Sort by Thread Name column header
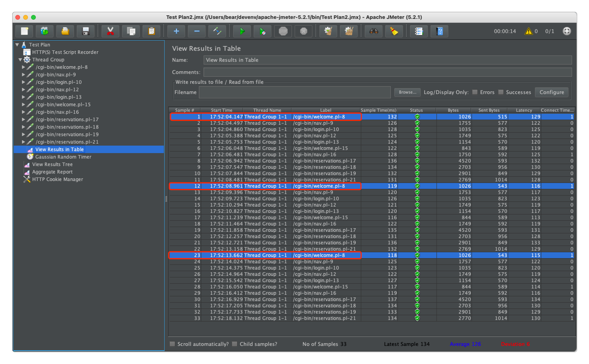This screenshot has width=589, height=364. tap(267, 110)
